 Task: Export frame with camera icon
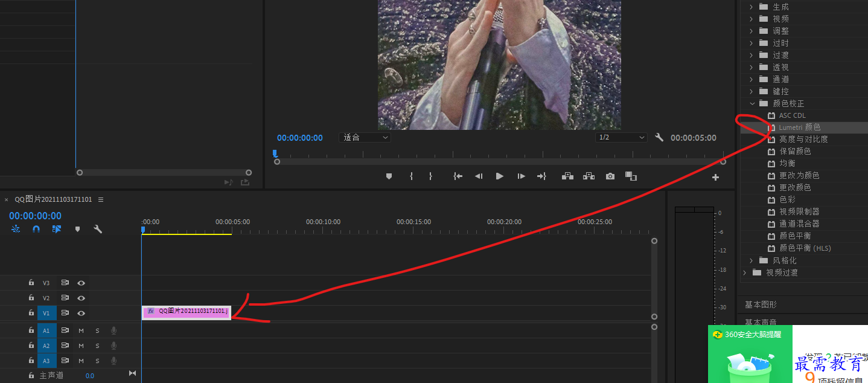610,176
